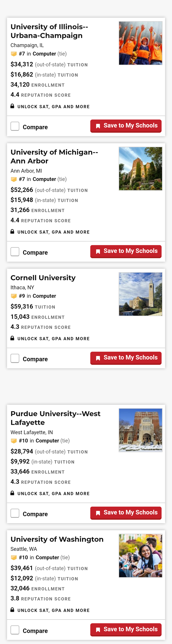172x644 pixels.
Task: Check Compare for University of Illinois
Action: 15,126
